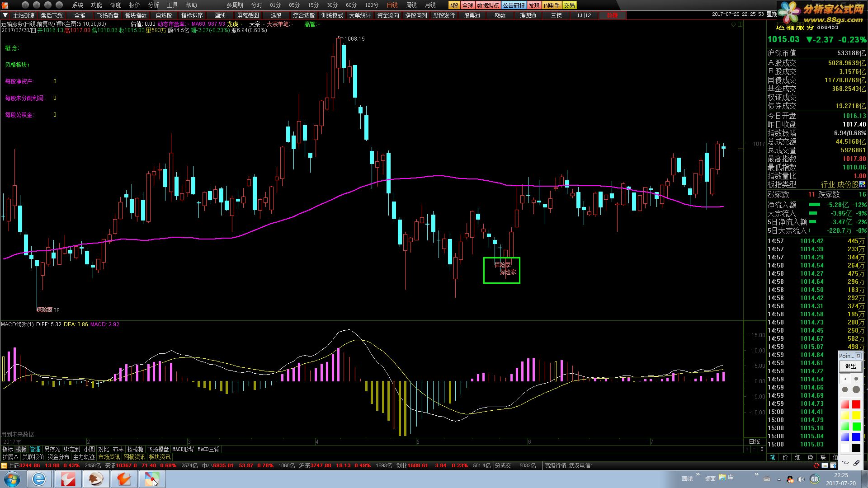Image resolution: width=868 pixels, height=488 pixels.
Task: Close the Pointer floating panel
Action: click(858, 356)
